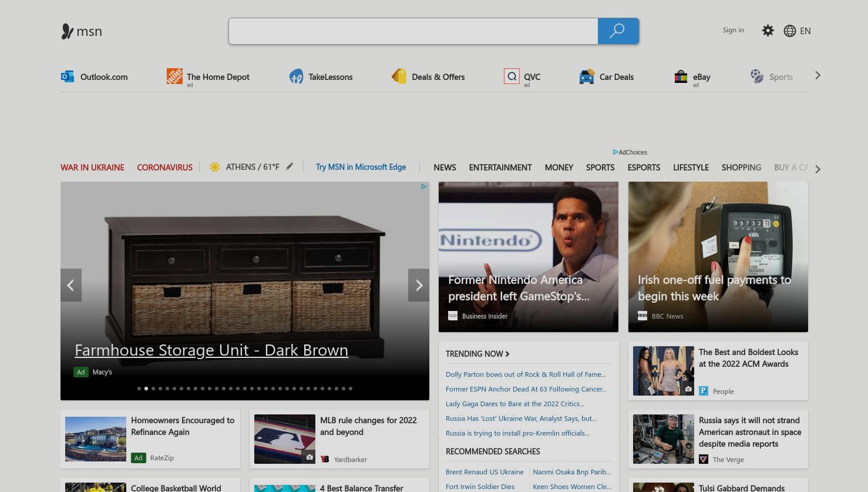Click The Verge source icon
Screen dimensions: 868x492
(x=704, y=459)
